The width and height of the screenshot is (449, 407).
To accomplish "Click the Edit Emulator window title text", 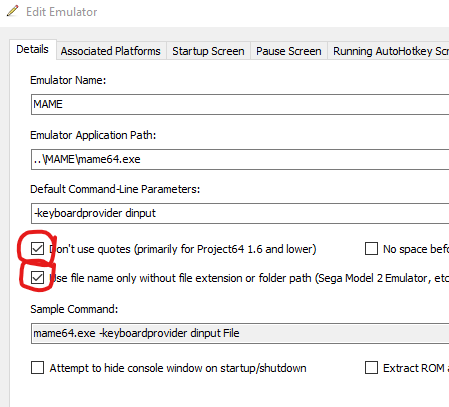I will (62, 12).
